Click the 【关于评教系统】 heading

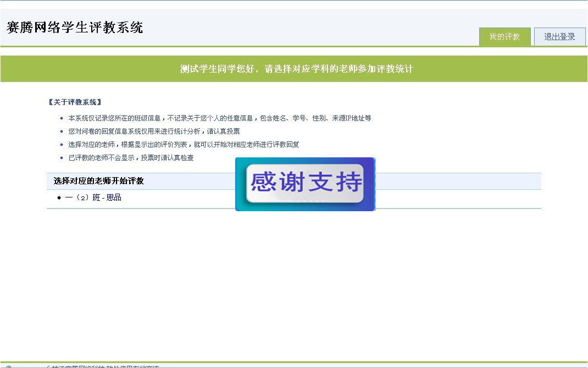pos(75,102)
